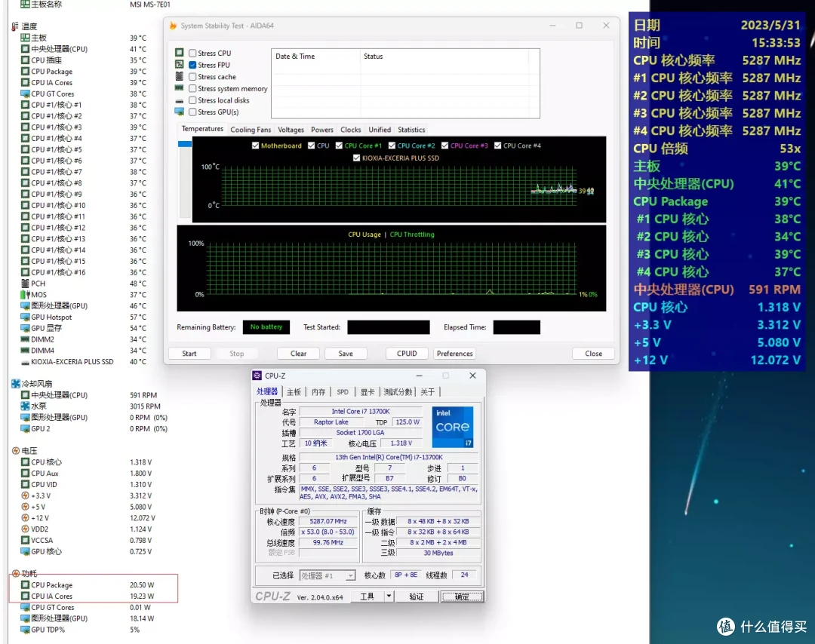Viewport: 815px width, 644px height.
Task: Collapse the 电压 group
Action: coord(16,450)
